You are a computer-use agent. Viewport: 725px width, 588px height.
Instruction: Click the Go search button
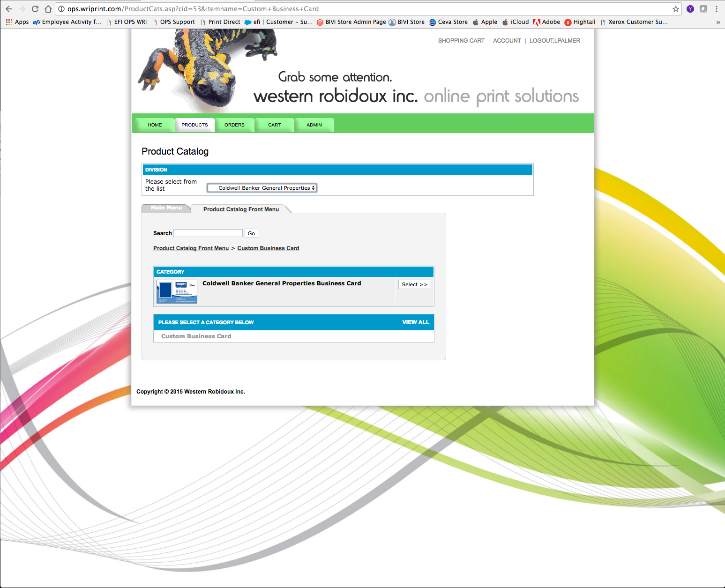[x=251, y=233]
